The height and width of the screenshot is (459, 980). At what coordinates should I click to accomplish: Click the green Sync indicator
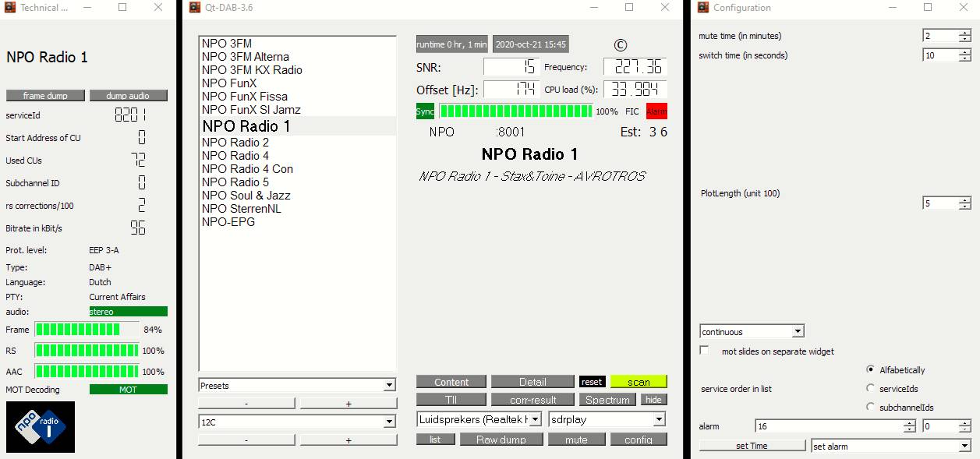point(425,111)
